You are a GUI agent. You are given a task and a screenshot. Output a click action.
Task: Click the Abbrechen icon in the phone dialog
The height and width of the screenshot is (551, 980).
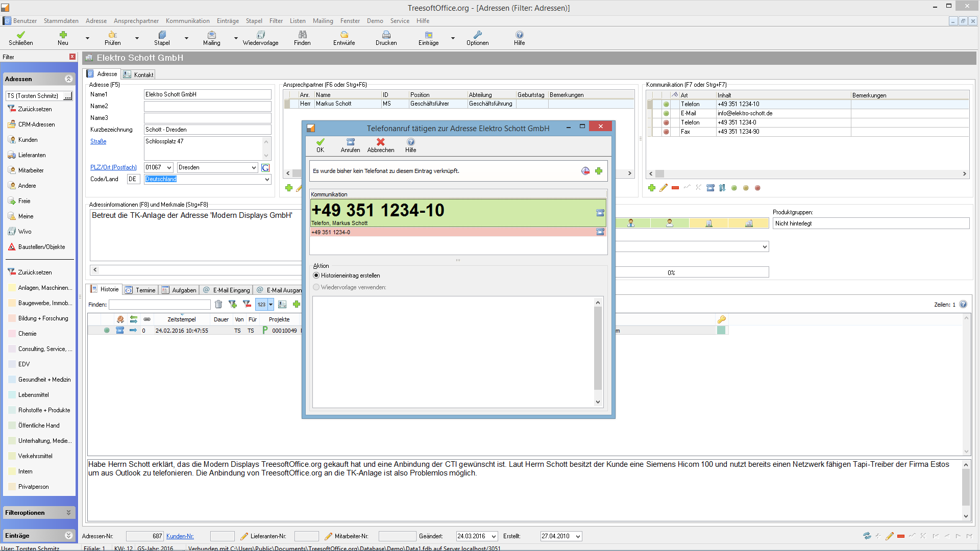point(380,142)
